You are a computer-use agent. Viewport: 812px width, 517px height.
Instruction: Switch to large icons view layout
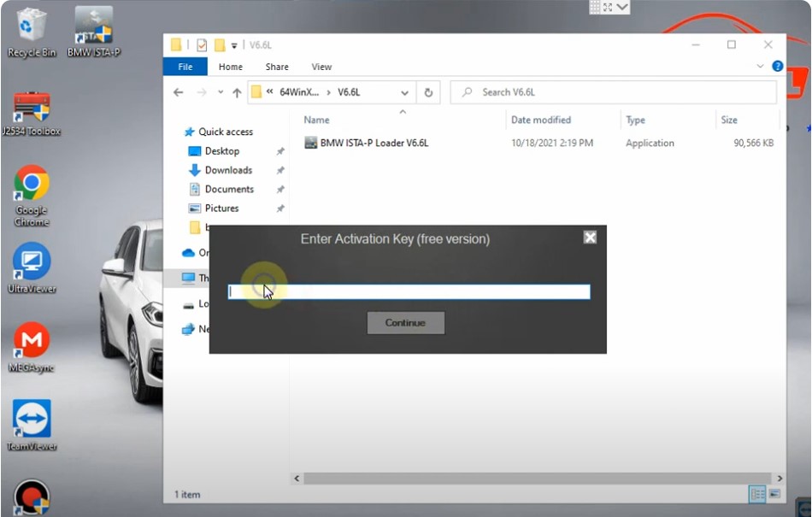pyautogui.click(x=774, y=494)
